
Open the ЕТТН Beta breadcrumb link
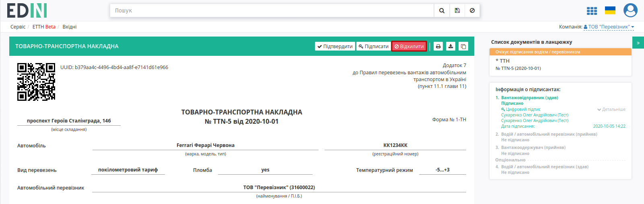tap(44, 27)
